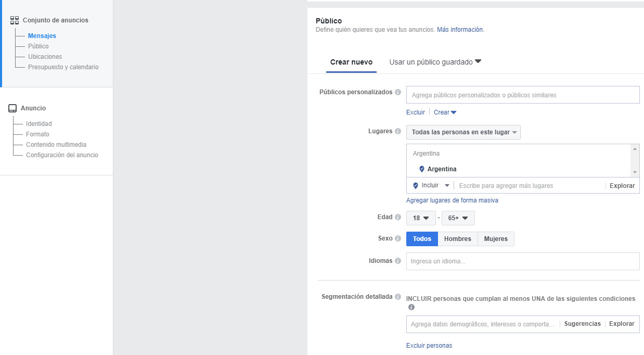
Task: Open Usar un público guardado tab
Action: tap(435, 62)
